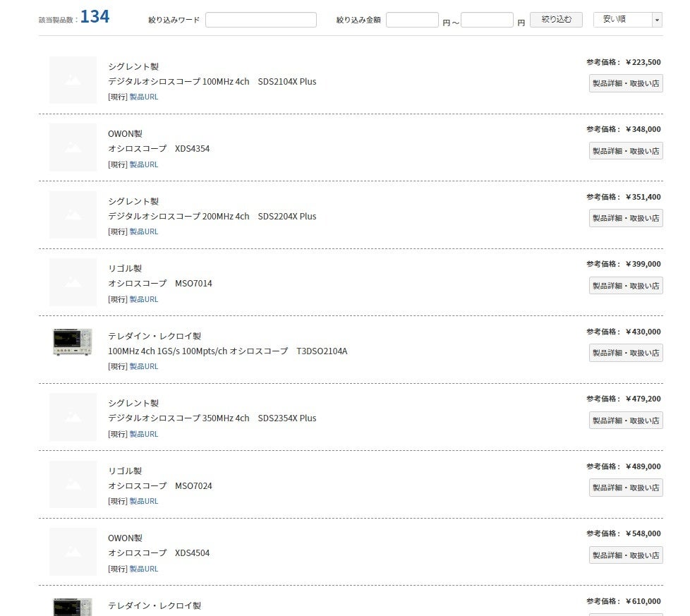The height and width of the screenshot is (616, 690).
Task: Click the 絞り込む filter button
Action: pyautogui.click(x=556, y=19)
